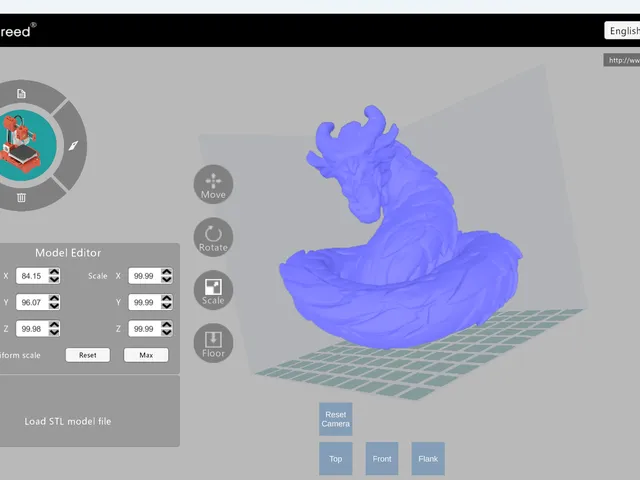Click the Reset button in Model Editor
The image size is (640, 480).
tap(88, 355)
